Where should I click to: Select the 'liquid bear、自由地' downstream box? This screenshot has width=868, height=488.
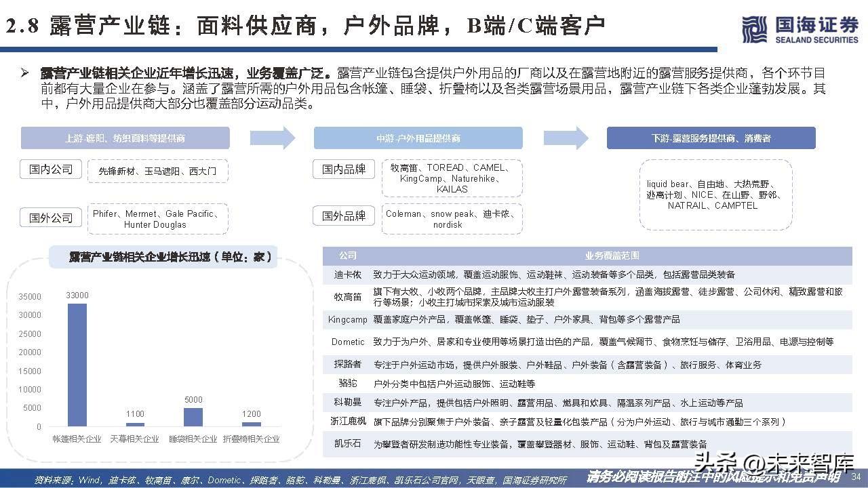tap(715, 194)
